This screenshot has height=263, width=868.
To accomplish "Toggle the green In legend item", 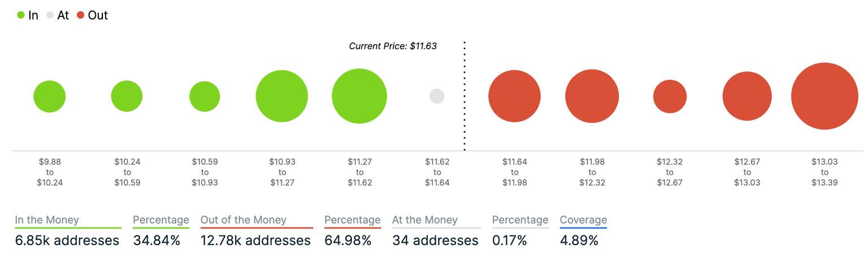I will 28,15.
